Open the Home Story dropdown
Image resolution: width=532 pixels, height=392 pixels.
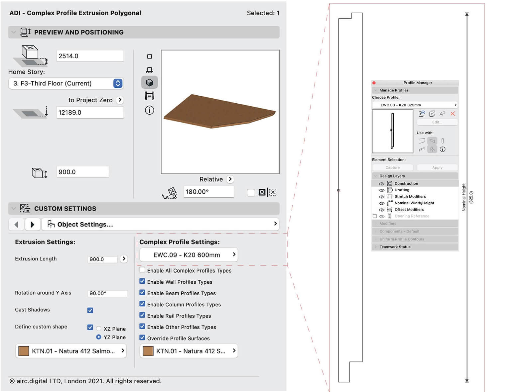coord(118,83)
